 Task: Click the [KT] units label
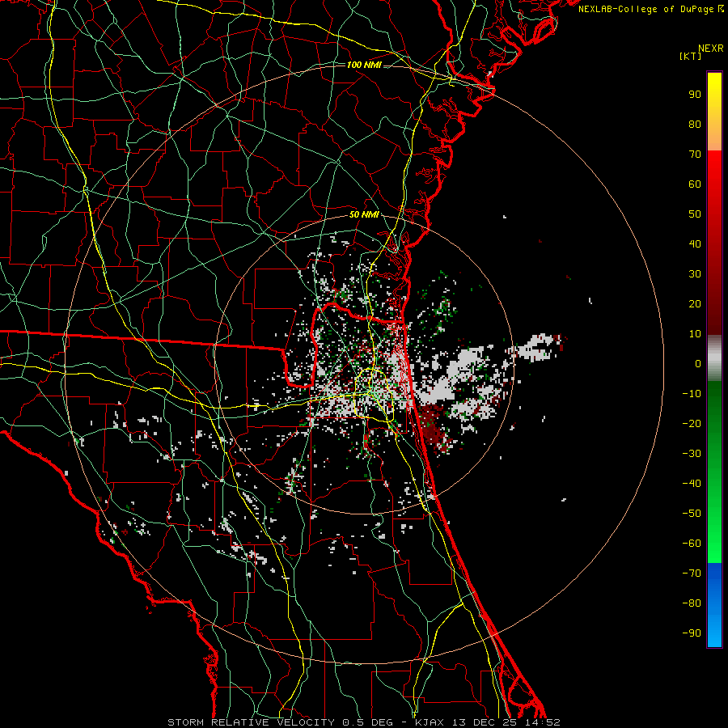691,56
